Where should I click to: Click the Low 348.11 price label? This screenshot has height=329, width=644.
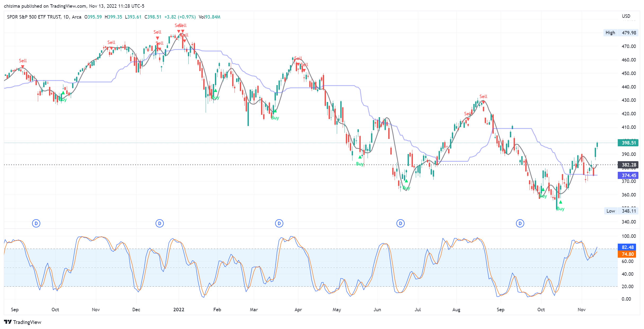[621, 211]
